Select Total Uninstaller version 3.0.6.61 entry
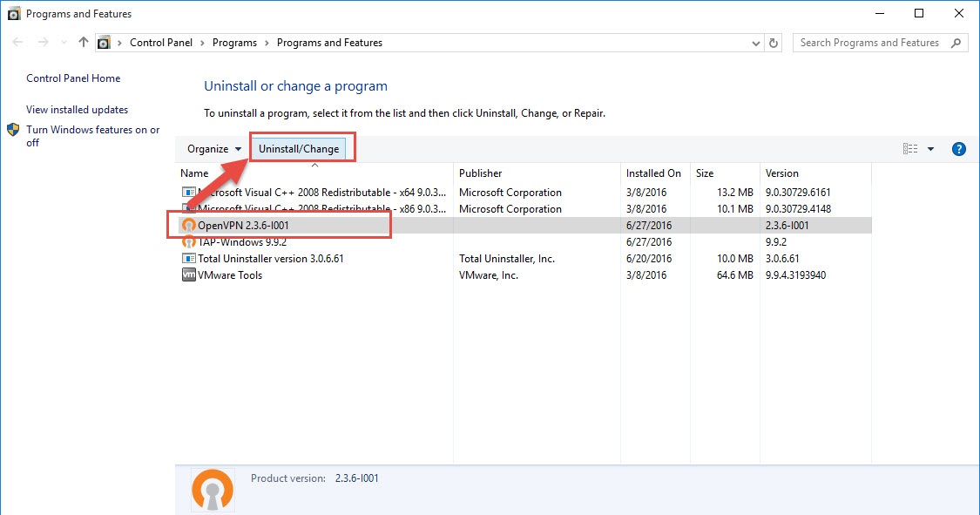The image size is (980, 515). 525,259
